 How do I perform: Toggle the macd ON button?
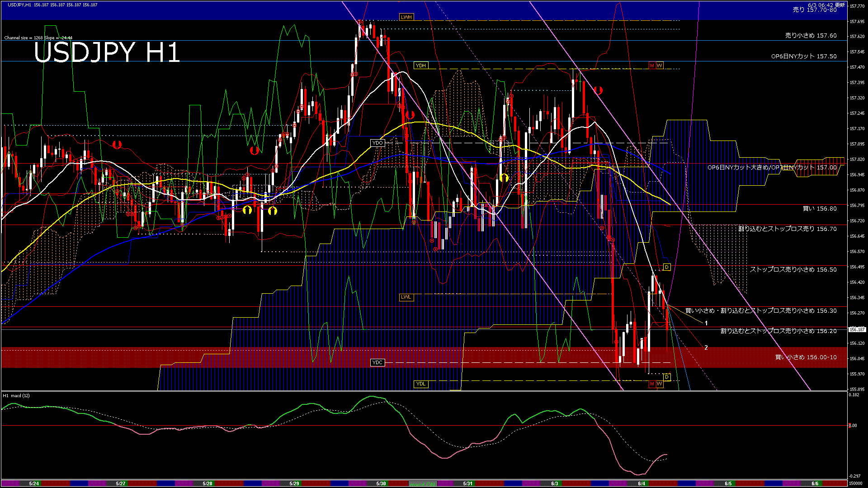pos(423,484)
